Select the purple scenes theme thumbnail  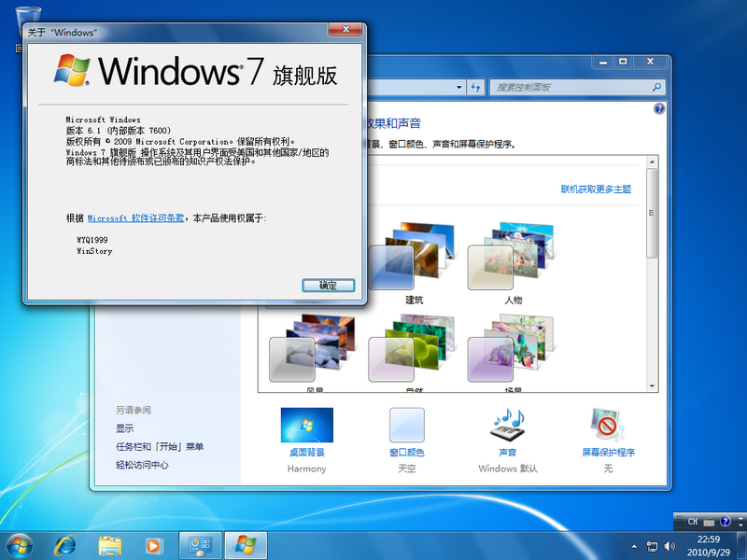pos(512,347)
